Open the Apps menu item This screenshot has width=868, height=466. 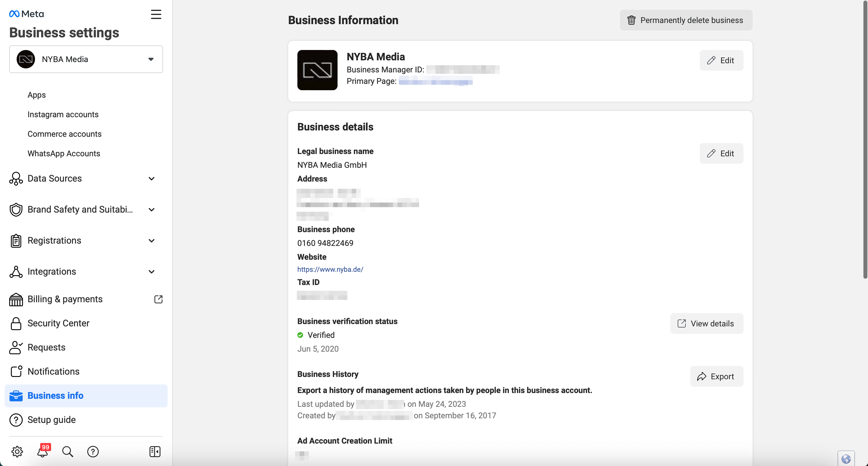click(37, 95)
